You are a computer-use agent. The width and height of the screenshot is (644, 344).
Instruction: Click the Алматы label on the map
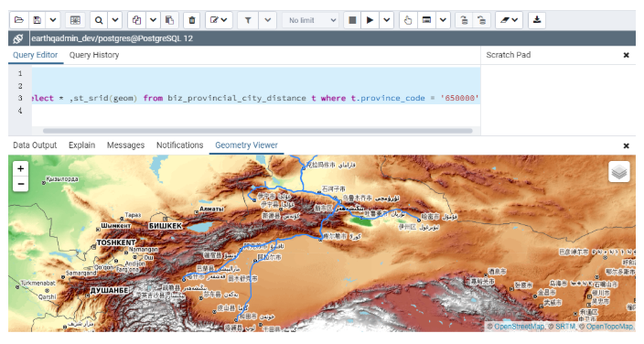pyautogui.click(x=211, y=209)
